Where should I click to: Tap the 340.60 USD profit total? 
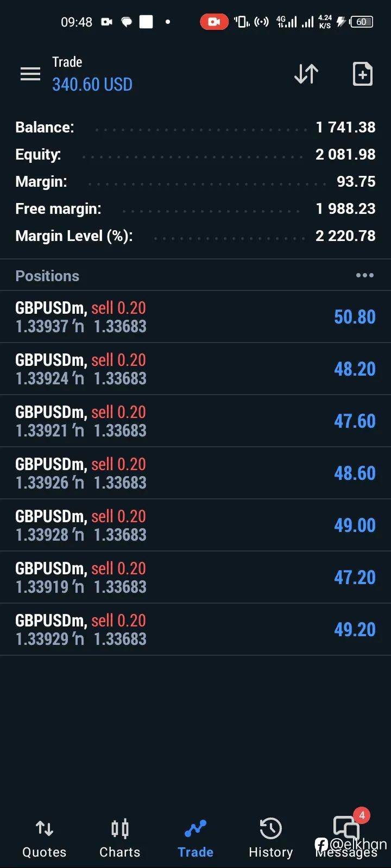point(92,85)
